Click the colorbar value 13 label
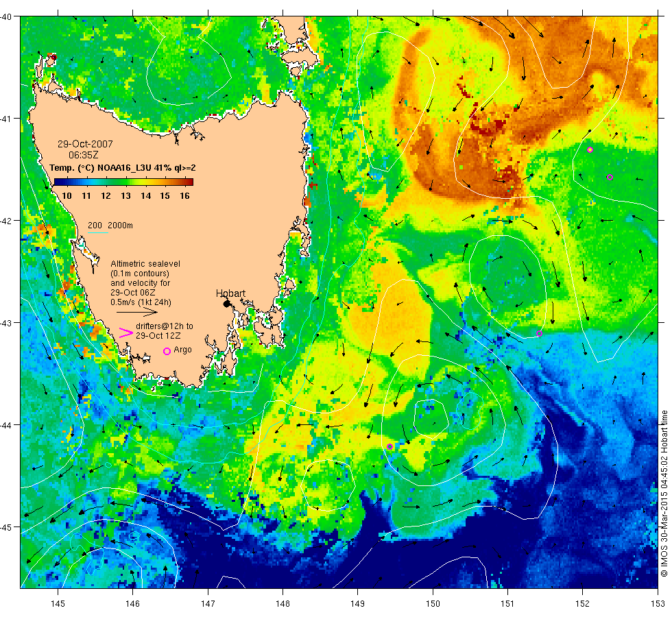Screen dimensions: 672x617 (x=125, y=196)
